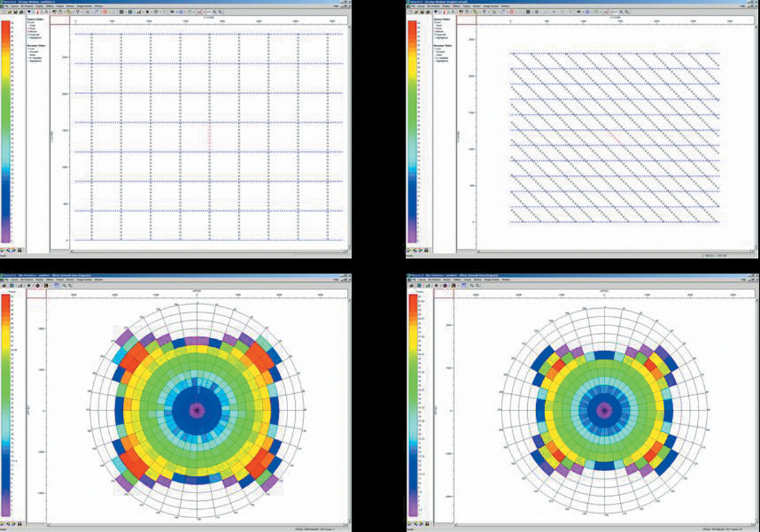Image resolution: width=760 pixels, height=532 pixels.
Task: Open Bin Analysis menu in top-left design window
Action: click(27, 6)
